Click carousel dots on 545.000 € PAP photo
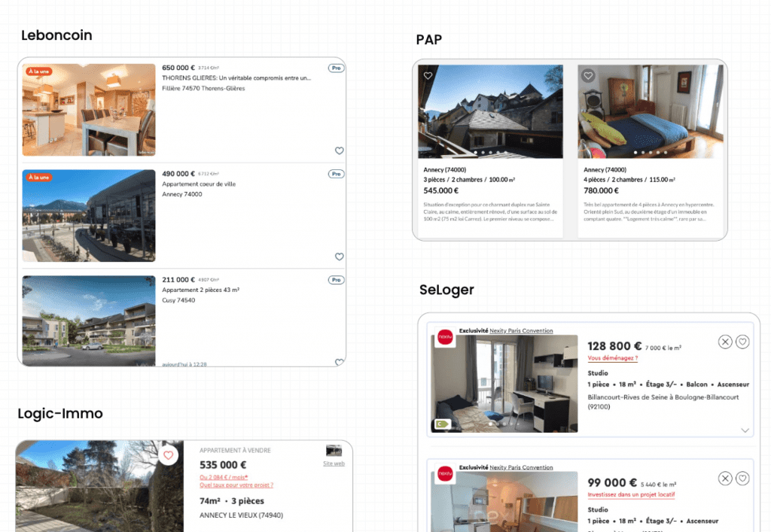 [x=490, y=153]
